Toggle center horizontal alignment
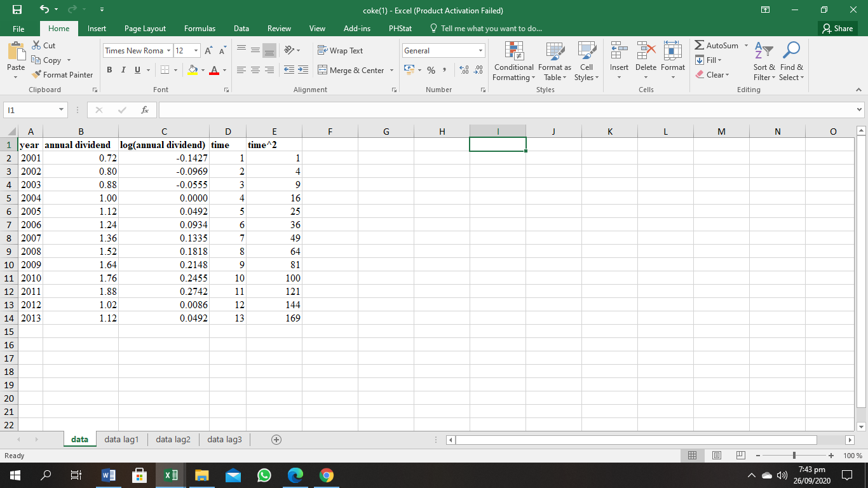Viewport: 868px width, 488px height. click(255, 70)
